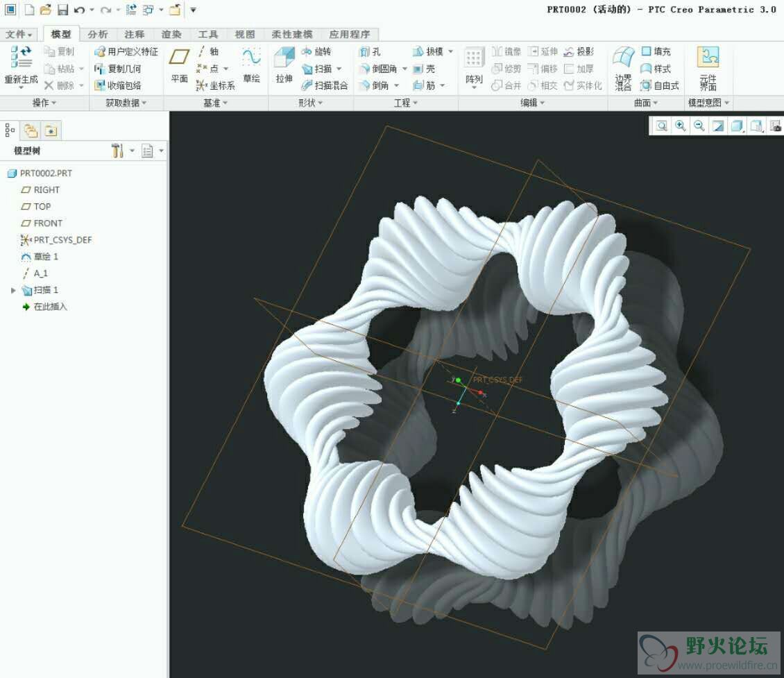
Task: Zoom out using the graphics toolbar magnifier
Action: click(699, 126)
